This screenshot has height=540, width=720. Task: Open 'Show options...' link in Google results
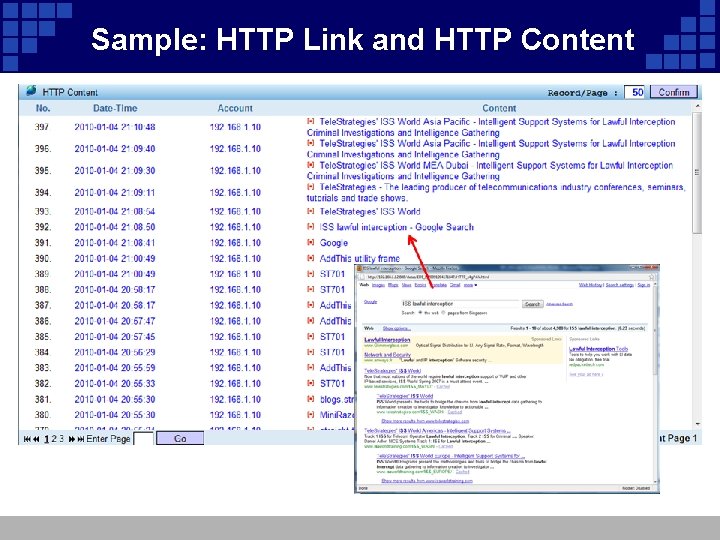[x=397, y=329]
